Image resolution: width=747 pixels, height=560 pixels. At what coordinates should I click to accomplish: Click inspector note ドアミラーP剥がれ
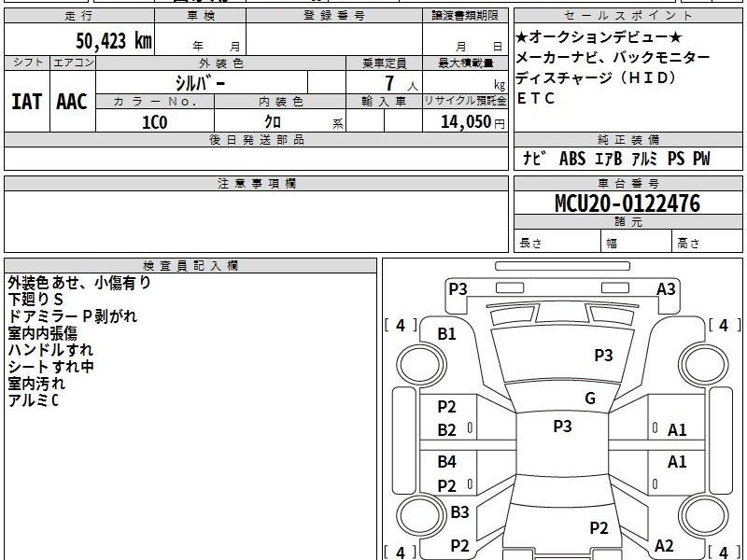tap(73, 316)
